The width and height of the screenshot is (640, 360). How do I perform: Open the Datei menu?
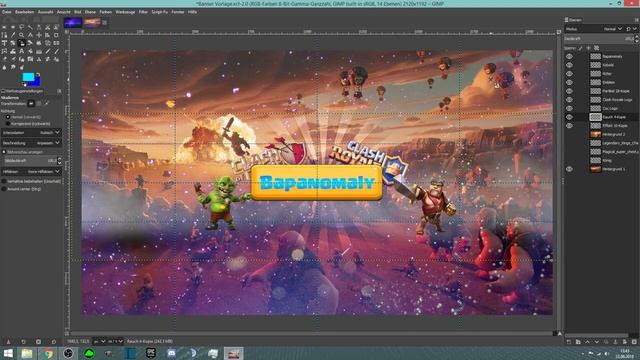pos(7,12)
